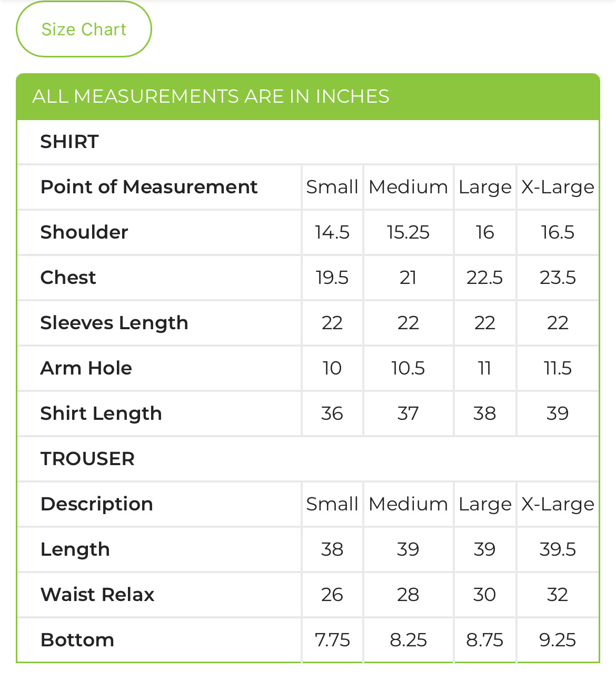Click the Small Shirt Length value 36

tap(332, 414)
